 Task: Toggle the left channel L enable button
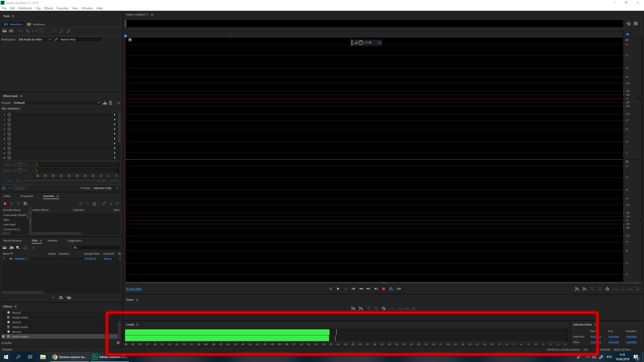pyautogui.click(x=638, y=99)
